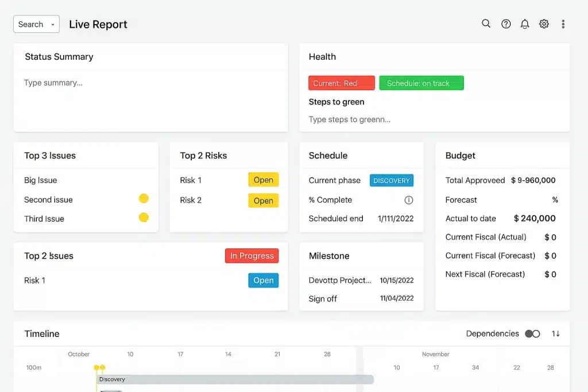Click the Timeline heading

pos(41,333)
